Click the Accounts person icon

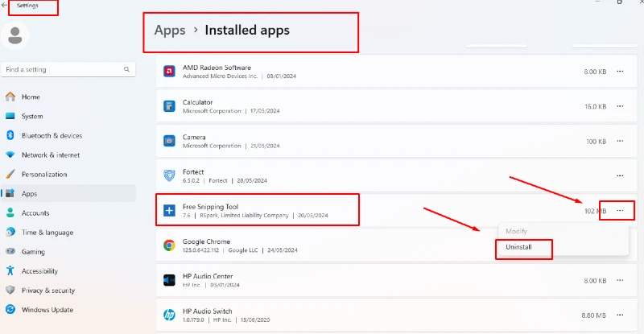point(10,212)
